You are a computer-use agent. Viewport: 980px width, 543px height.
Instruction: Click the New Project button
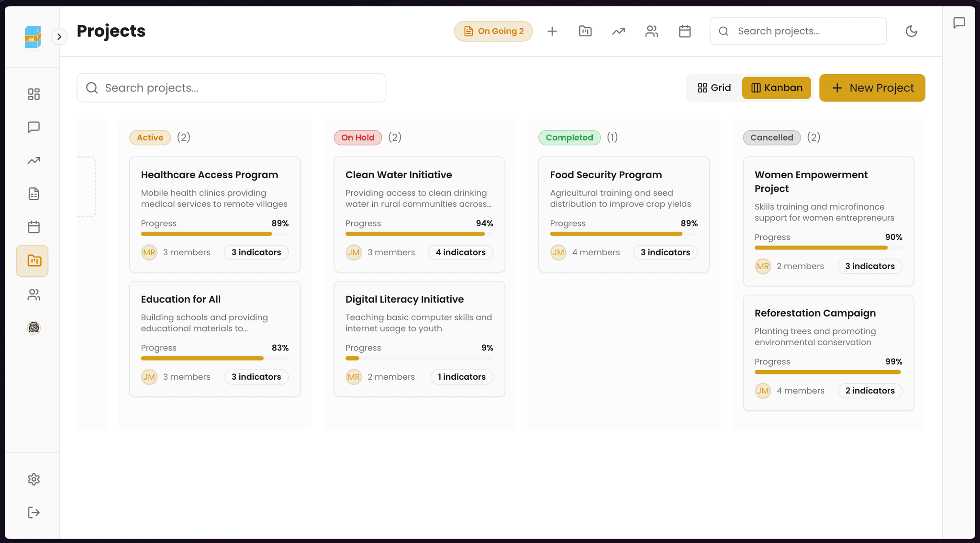click(x=872, y=88)
